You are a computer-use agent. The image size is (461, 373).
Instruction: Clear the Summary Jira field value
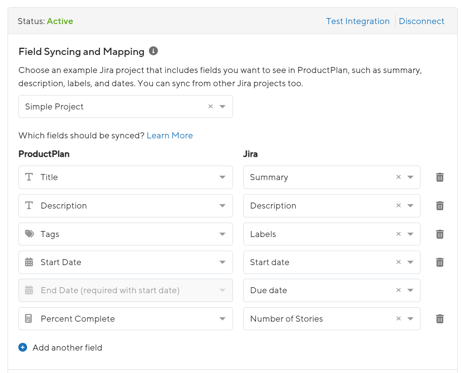(398, 177)
